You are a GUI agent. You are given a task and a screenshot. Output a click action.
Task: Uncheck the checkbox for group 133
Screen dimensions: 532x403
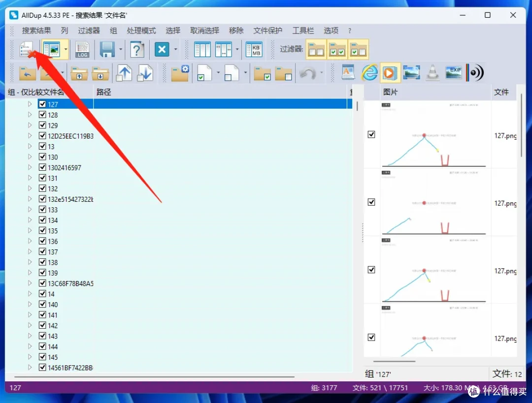(42, 209)
